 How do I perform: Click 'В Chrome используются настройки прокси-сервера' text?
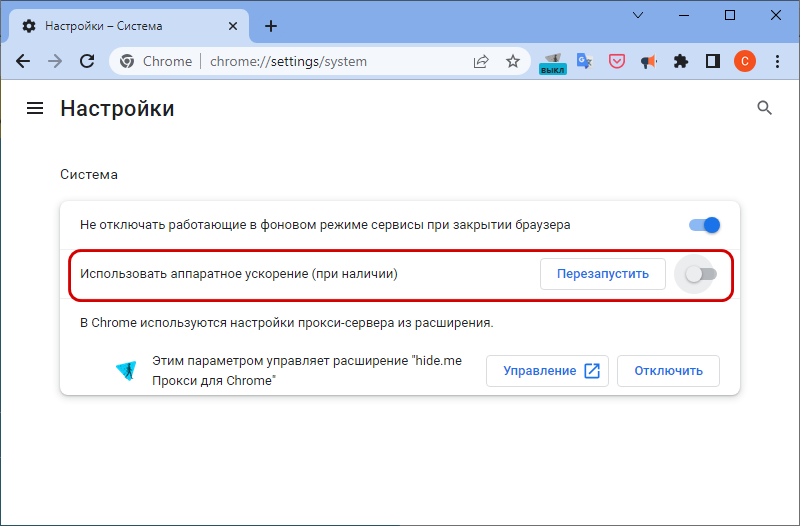coord(287,323)
